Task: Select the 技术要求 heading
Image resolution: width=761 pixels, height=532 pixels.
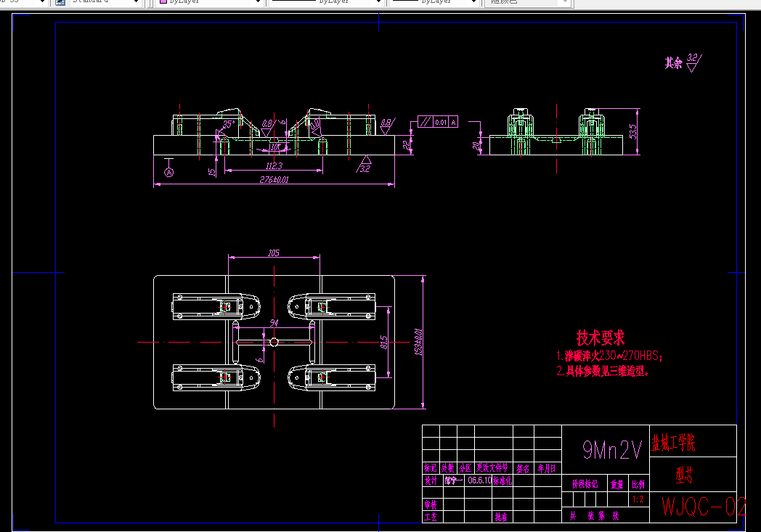Action: (601, 337)
